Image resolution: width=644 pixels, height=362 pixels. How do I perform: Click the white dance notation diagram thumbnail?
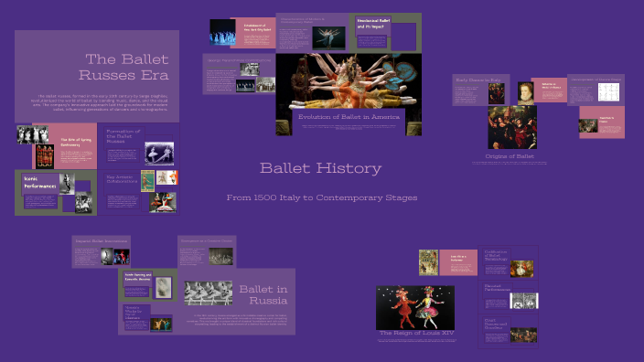point(608,92)
